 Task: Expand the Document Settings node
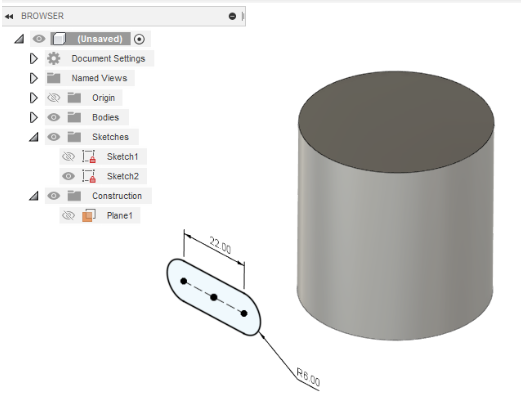click(x=33, y=59)
